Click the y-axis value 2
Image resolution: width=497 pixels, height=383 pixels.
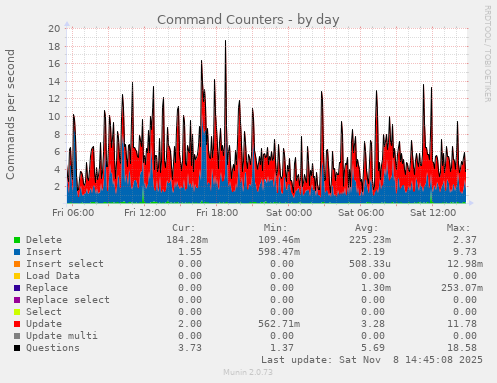(57, 187)
